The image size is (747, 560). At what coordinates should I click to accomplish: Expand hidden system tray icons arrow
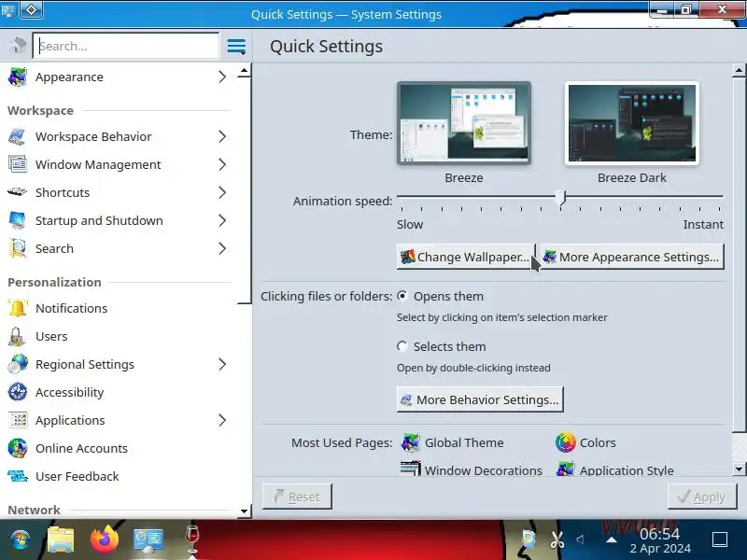[x=612, y=539]
